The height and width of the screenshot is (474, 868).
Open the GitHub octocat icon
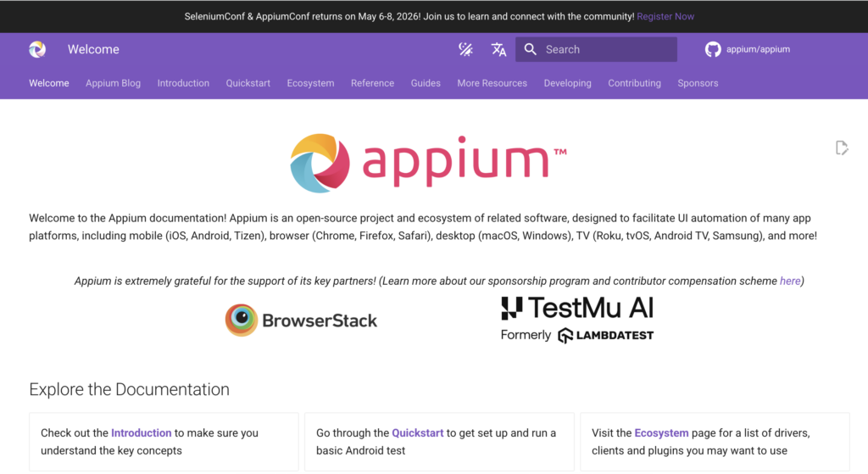pyautogui.click(x=713, y=49)
